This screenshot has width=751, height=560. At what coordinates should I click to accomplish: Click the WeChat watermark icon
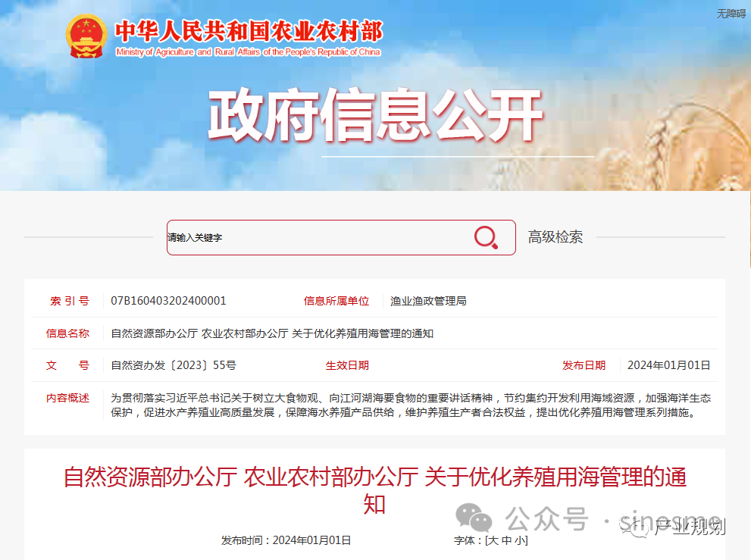474,518
